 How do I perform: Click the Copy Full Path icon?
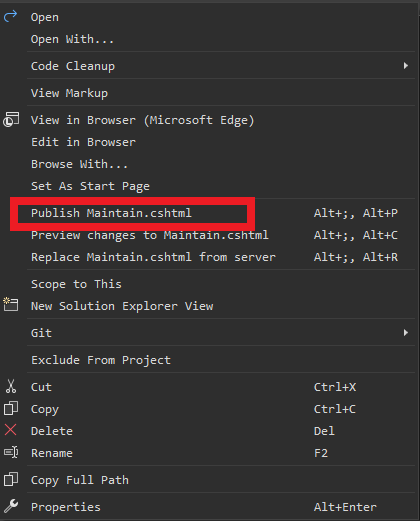coord(11,479)
